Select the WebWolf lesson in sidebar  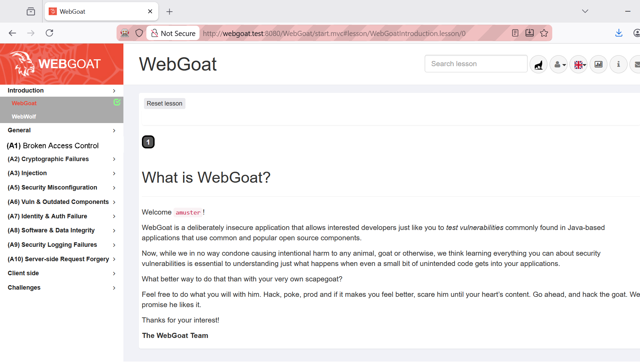click(24, 117)
